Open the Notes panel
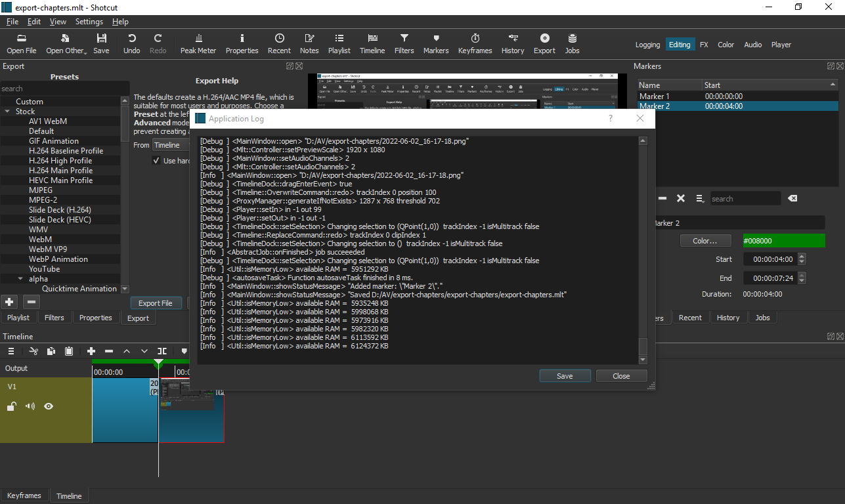 coord(309,43)
